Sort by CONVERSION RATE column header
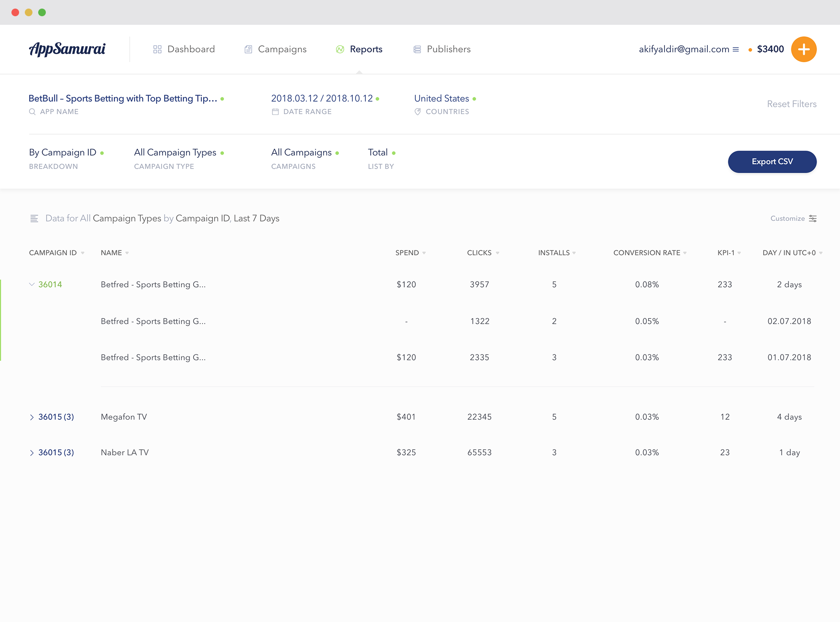This screenshot has width=840, height=622. coord(650,253)
